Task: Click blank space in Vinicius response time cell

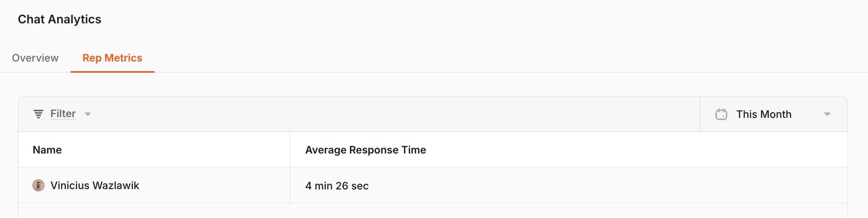Action: (x=607, y=185)
